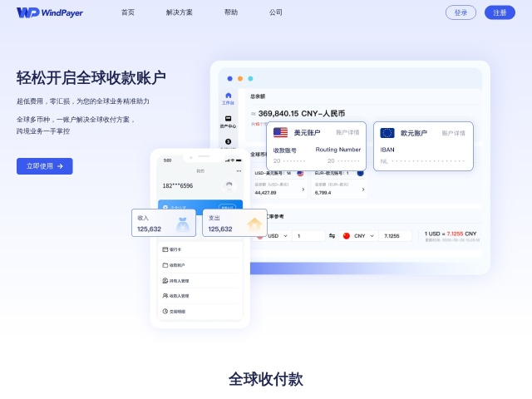Click the US flag in 美元账户 card

(x=281, y=132)
